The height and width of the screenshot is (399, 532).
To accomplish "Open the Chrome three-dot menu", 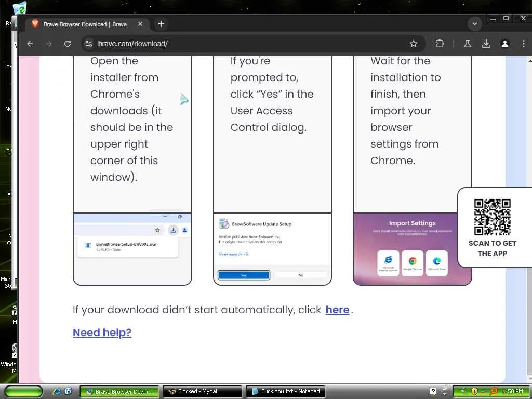I will pos(524,44).
